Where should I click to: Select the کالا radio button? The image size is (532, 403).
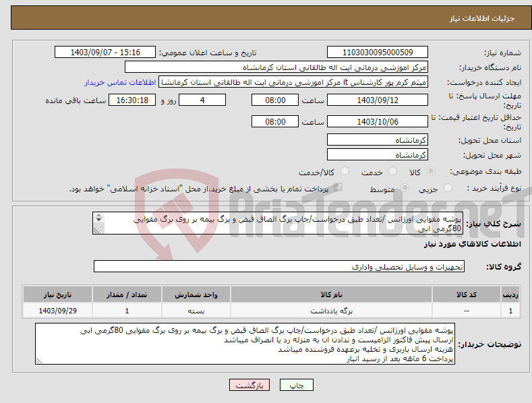[x=431, y=171]
